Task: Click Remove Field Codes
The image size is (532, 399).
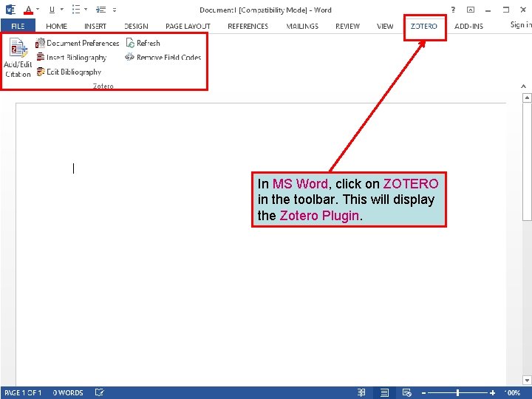Action: tap(163, 58)
